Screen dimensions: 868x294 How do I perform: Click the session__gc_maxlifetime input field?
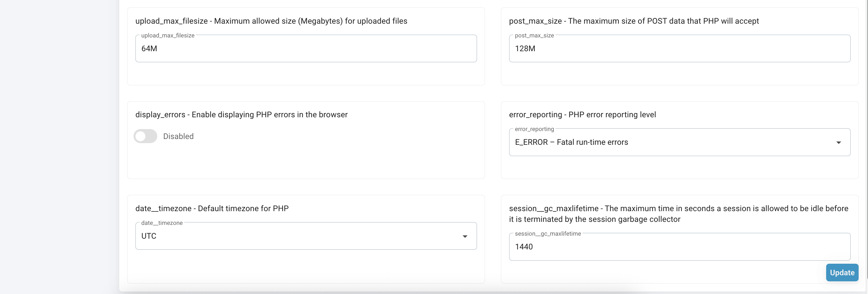pyautogui.click(x=680, y=247)
